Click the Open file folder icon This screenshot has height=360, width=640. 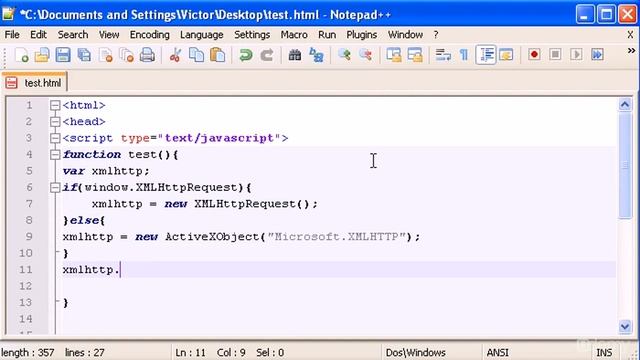pos(42,55)
